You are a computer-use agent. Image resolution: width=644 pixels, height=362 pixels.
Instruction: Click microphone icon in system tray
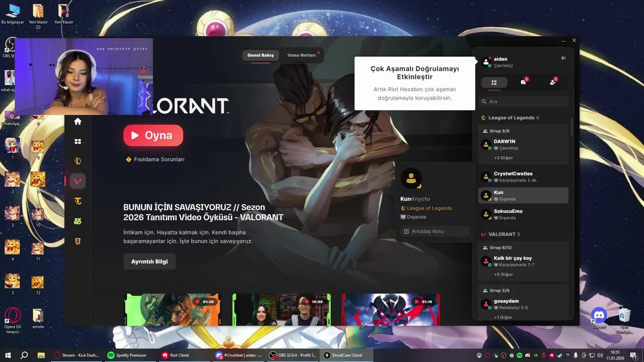tap(576, 355)
